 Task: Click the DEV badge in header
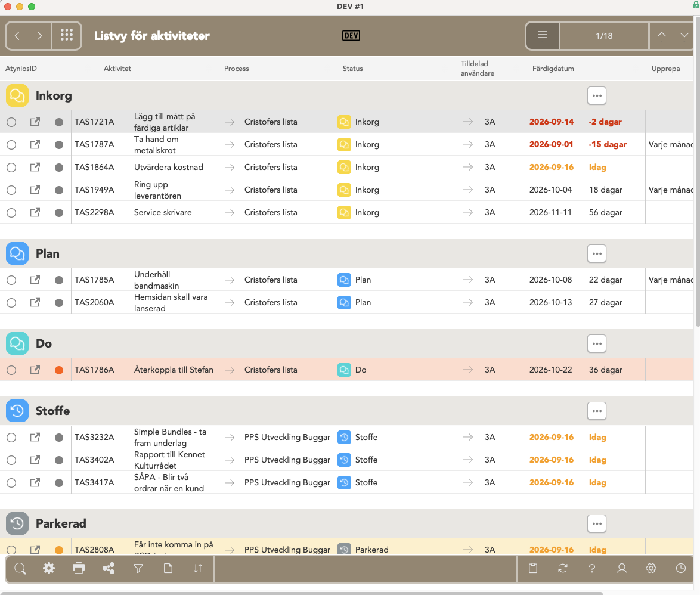click(x=351, y=36)
